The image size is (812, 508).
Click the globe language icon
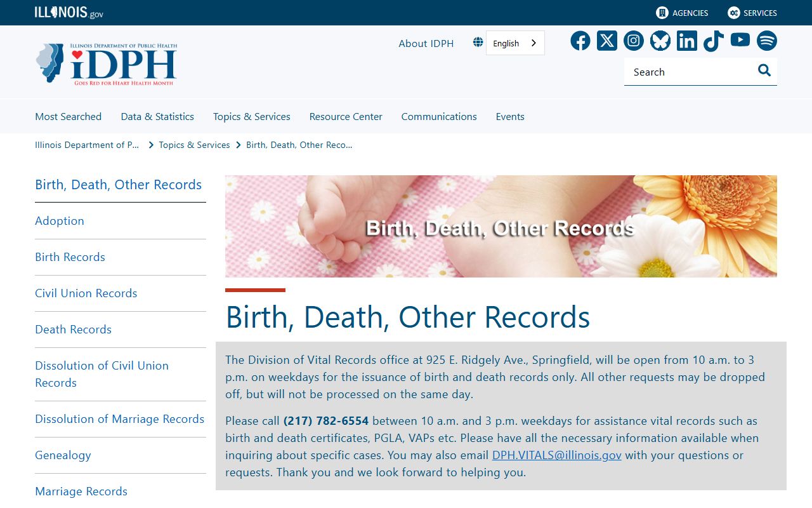coord(478,43)
